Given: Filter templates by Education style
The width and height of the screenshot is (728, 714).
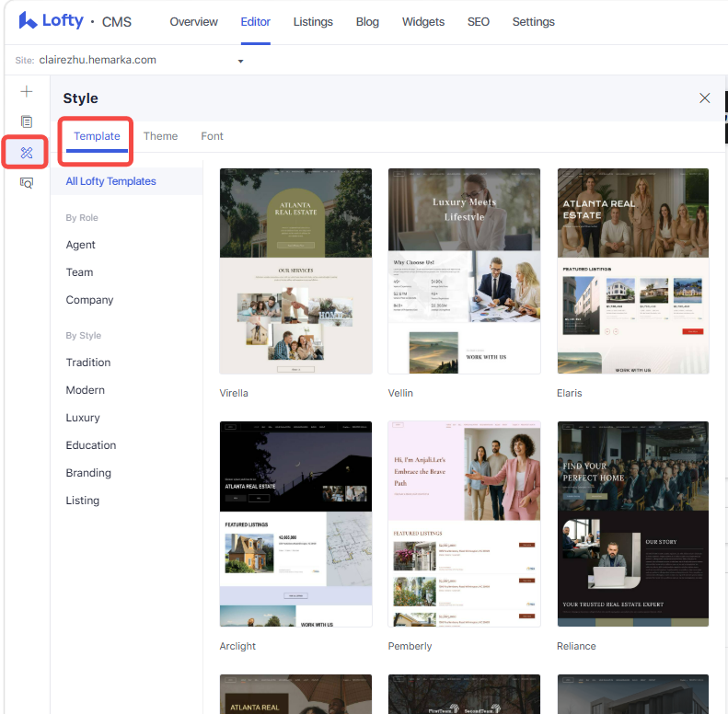Looking at the screenshot, I should pyautogui.click(x=91, y=445).
